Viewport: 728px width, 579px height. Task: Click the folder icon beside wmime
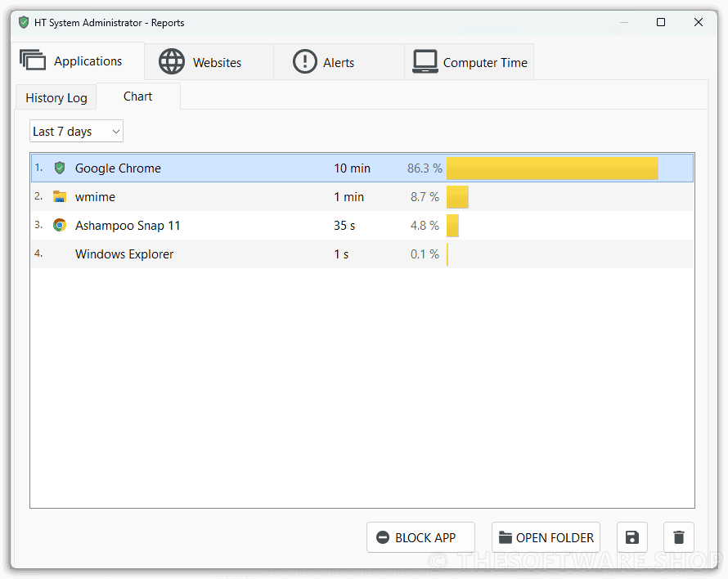60,196
